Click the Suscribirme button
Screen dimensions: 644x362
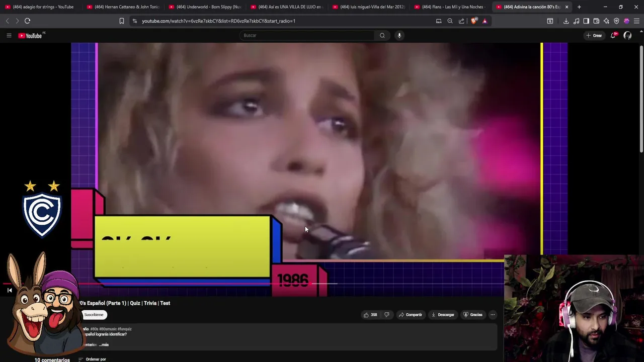(94, 315)
